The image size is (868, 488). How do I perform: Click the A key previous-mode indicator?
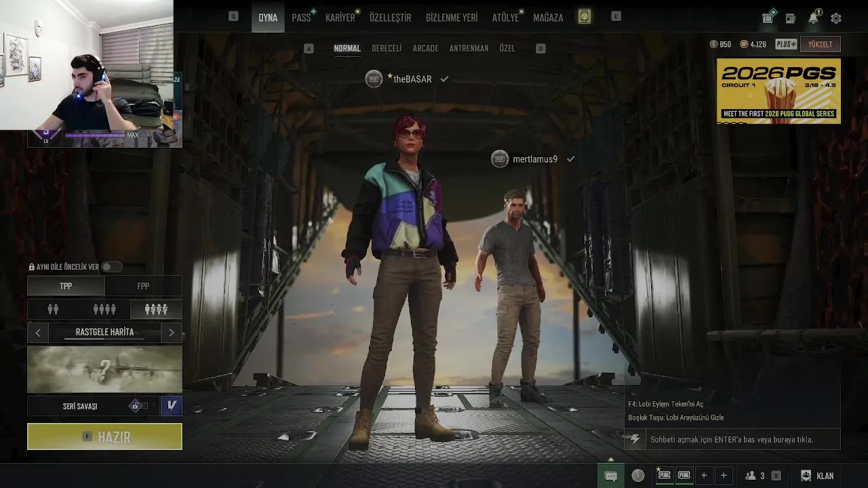pyautogui.click(x=309, y=49)
